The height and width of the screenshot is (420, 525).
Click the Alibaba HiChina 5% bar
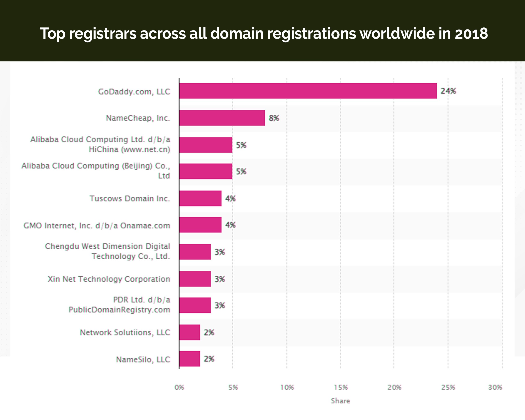[206, 145]
